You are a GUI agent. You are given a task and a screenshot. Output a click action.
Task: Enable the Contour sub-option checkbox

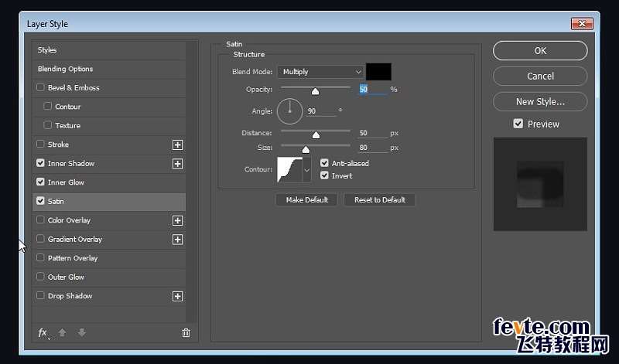pos(47,106)
